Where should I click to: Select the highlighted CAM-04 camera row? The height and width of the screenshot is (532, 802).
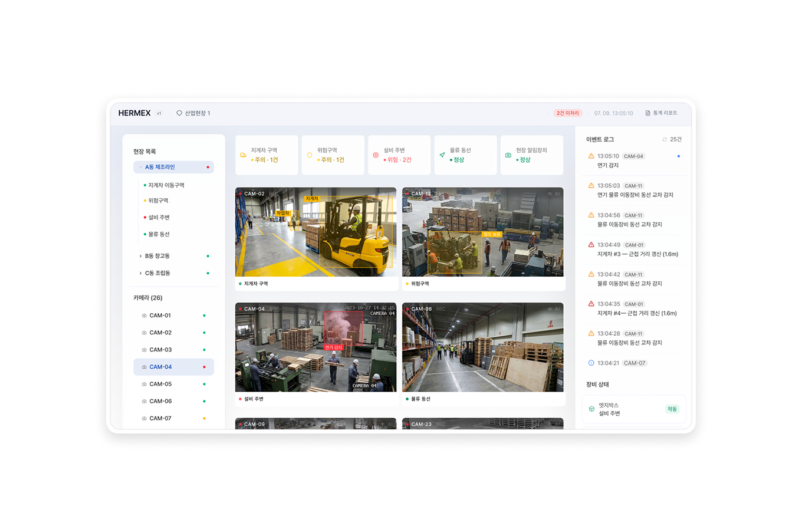coord(173,367)
